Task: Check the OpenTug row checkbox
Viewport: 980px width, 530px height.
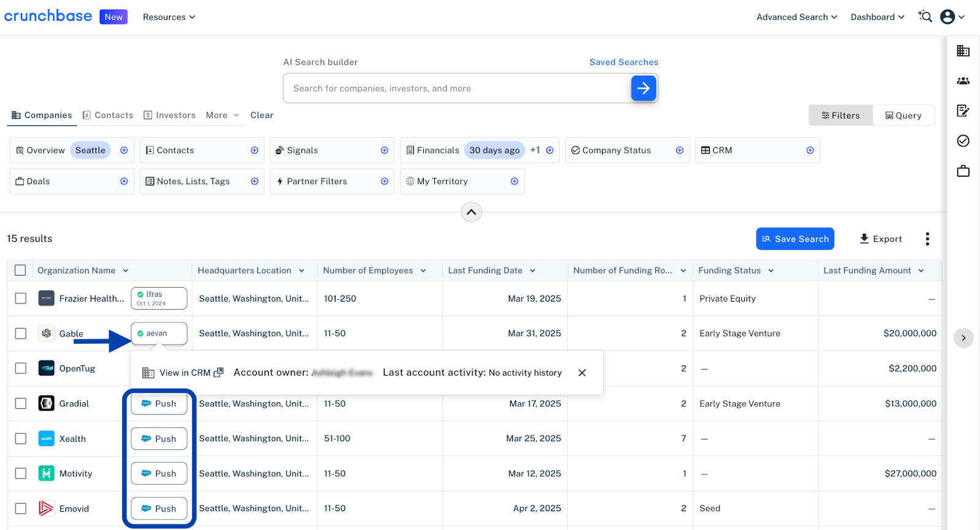Action: click(x=20, y=368)
